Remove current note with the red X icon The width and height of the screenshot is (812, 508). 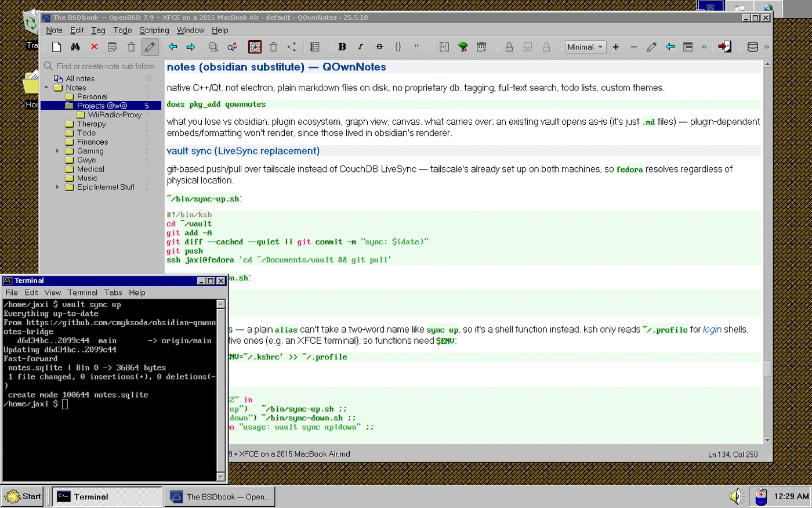(94, 47)
